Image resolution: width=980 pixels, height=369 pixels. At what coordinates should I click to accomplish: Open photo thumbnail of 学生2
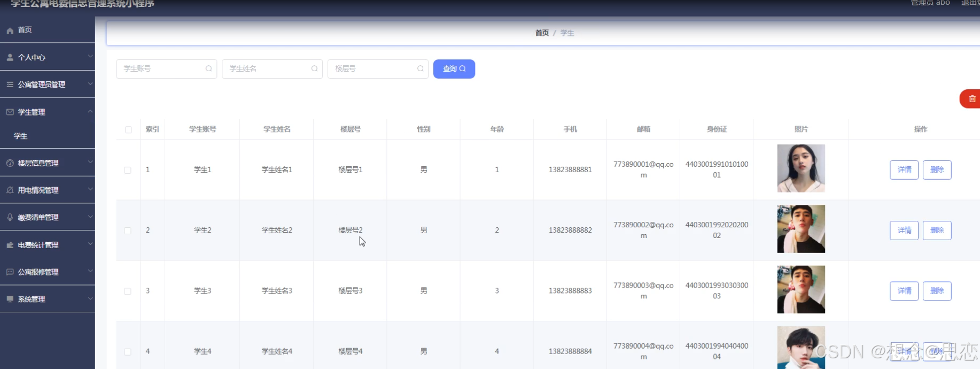(x=801, y=229)
